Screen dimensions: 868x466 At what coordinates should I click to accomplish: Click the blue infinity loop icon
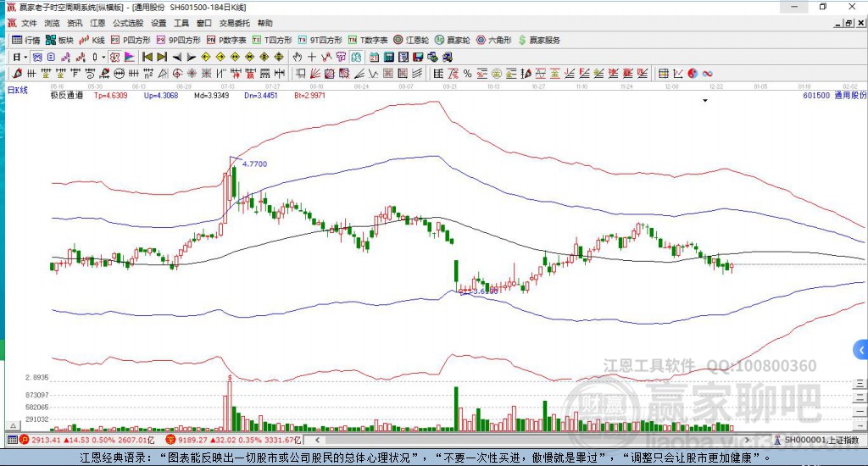click(x=707, y=73)
